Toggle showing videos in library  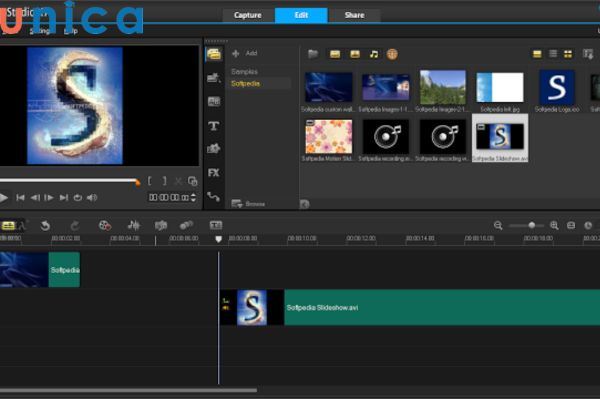[335, 54]
